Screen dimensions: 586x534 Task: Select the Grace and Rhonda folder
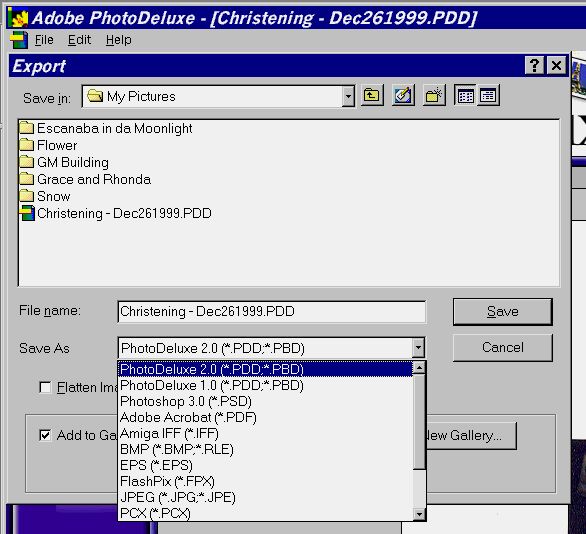(85, 179)
